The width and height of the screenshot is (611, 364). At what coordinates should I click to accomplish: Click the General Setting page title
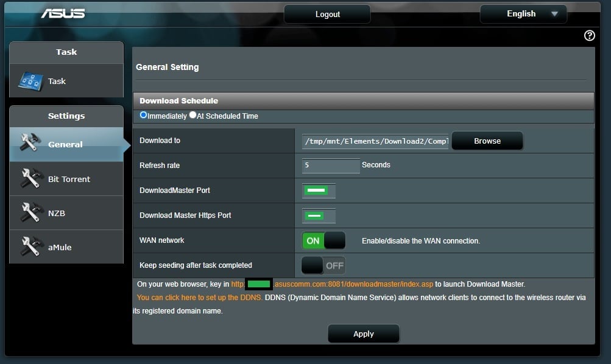[x=167, y=67]
